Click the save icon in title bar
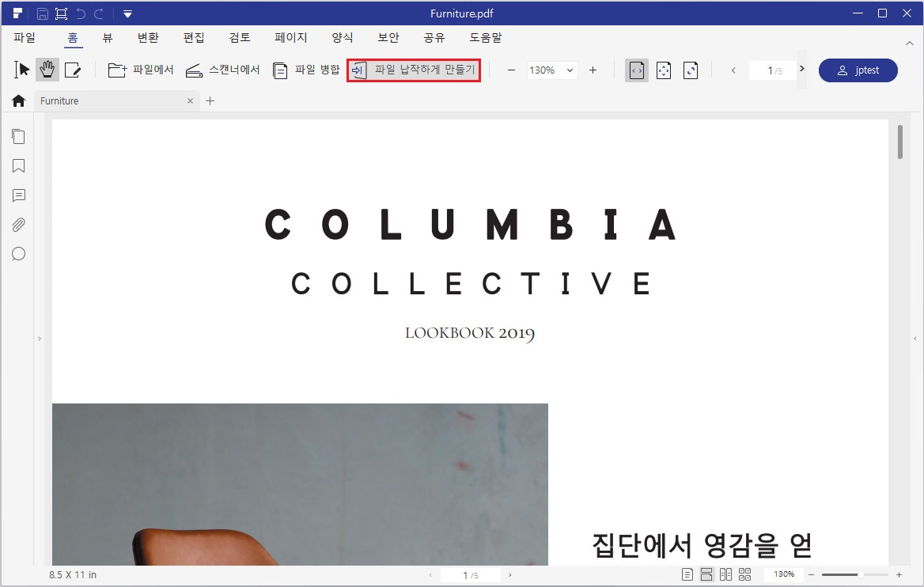The width and height of the screenshot is (924, 587). (43, 13)
